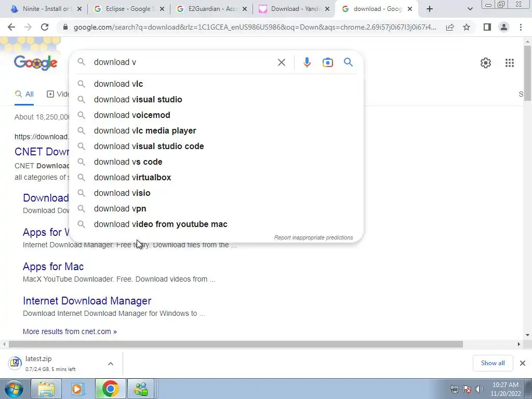Click the browser forward arrow
Screen dimensions: 532x399
click(x=28, y=27)
